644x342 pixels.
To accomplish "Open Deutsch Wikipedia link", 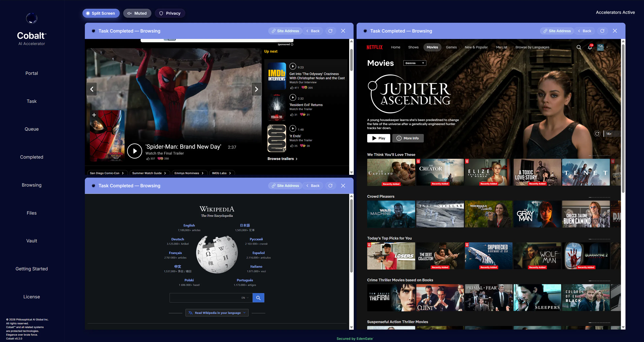I will click(177, 239).
